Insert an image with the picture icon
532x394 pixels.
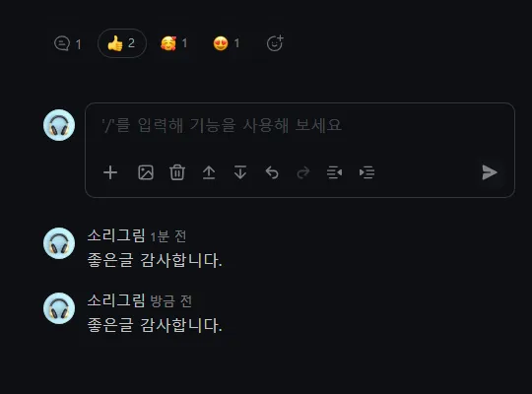146,172
